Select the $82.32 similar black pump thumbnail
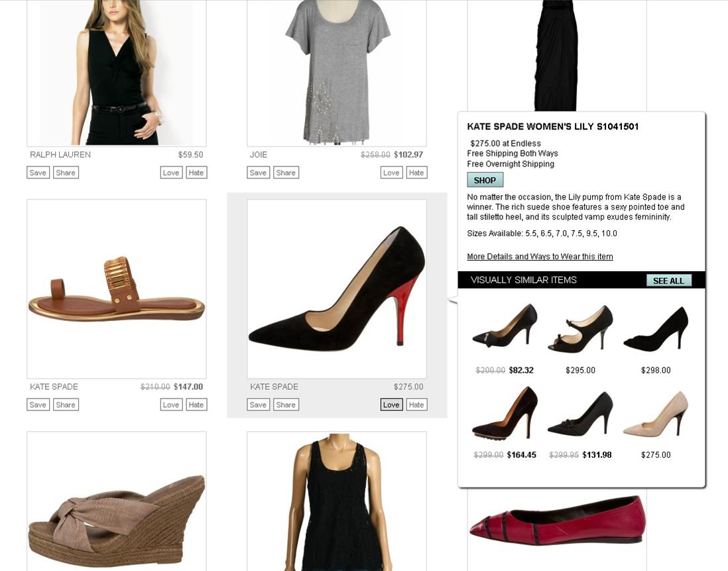Screen dimensions: 728x571 tap(504, 326)
